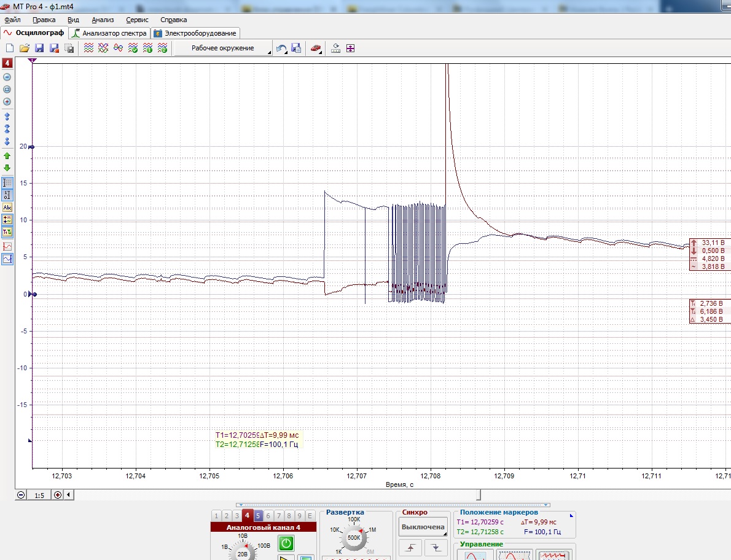The height and width of the screenshot is (560, 731).
Task: Click the ruler measurement icon in the toolbar
Action: coord(335,48)
